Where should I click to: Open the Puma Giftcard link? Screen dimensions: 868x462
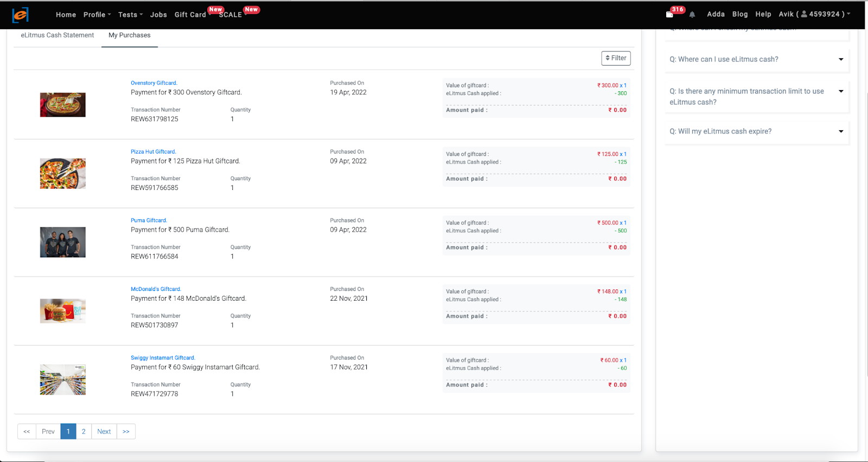(149, 220)
